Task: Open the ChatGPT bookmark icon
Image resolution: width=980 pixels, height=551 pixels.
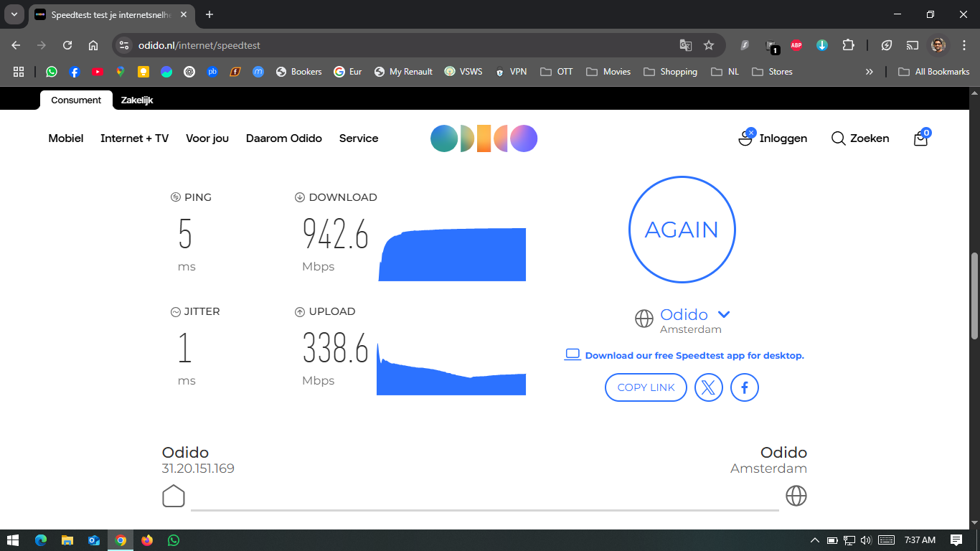Action: 189,72
